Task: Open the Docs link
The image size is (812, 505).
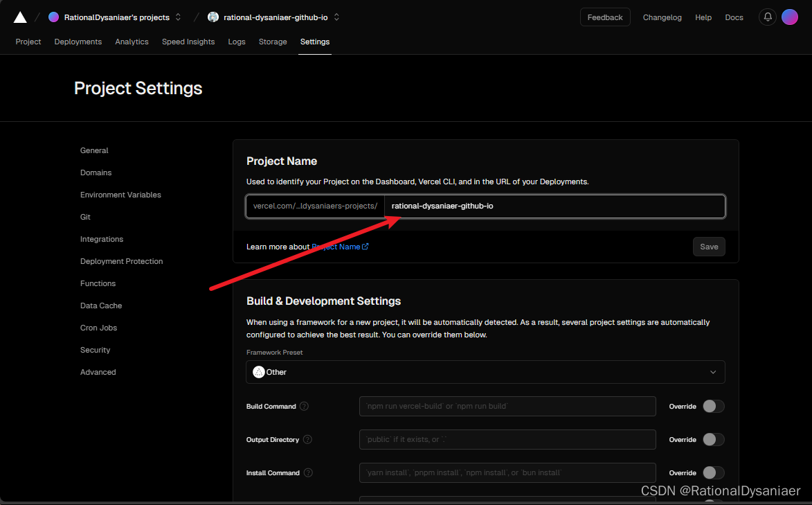Action: [x=734, y=17]
